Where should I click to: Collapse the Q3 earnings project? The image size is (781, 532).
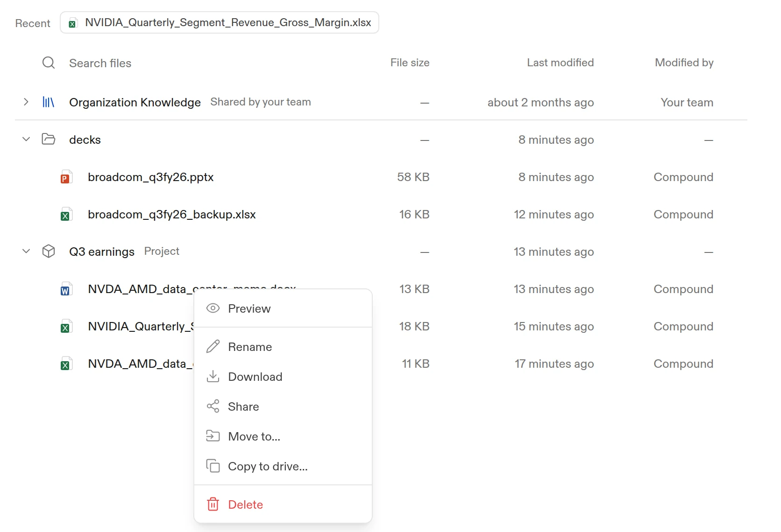point(26,251)
